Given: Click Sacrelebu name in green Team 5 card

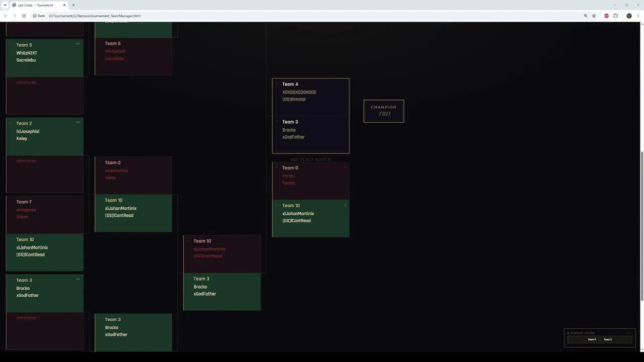Looking at the screenshot, I should click(x=26, y=60).
